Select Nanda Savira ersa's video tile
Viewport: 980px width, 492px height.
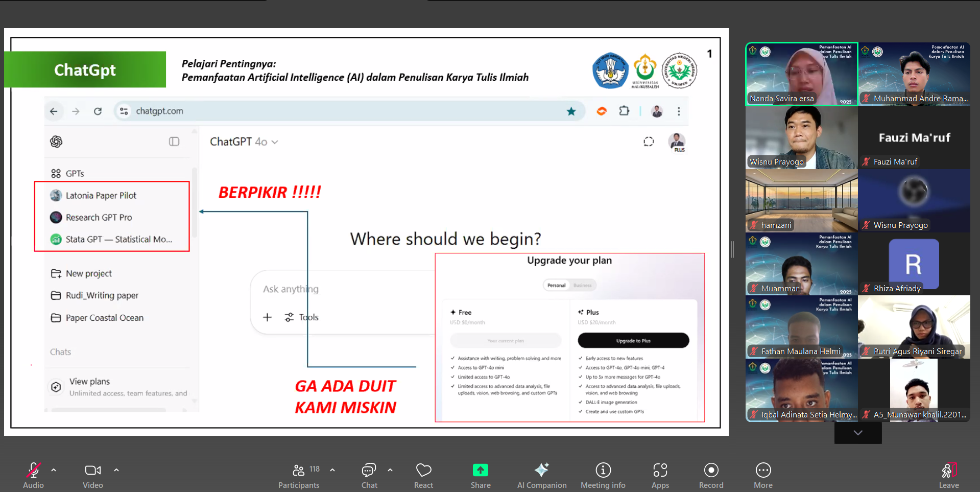[802, 74]
